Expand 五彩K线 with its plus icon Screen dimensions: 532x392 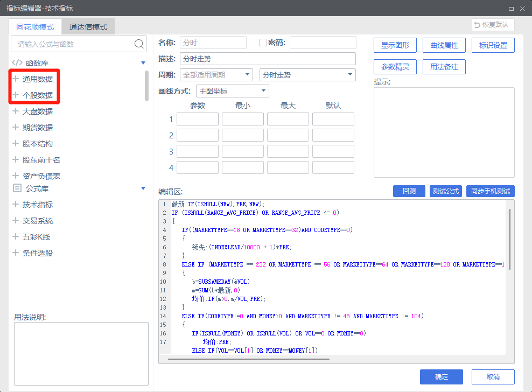point(16,237)
